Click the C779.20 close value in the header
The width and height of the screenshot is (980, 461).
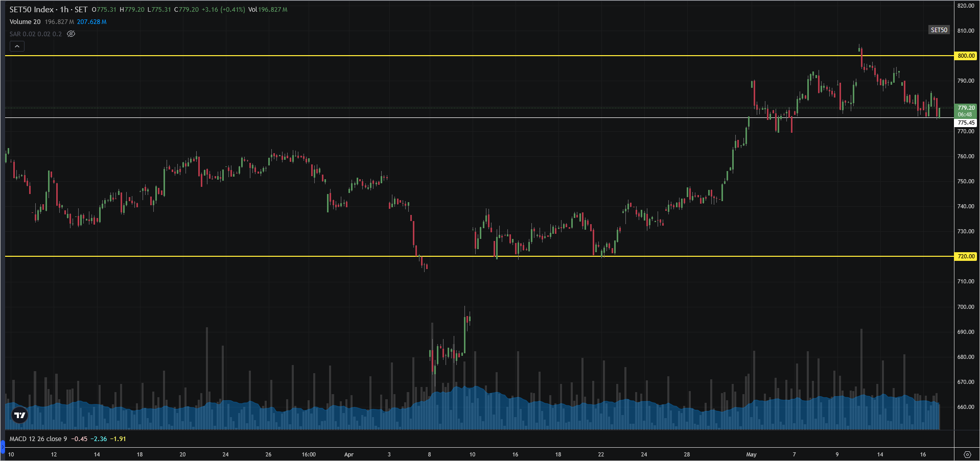click(x=186, y=10)
